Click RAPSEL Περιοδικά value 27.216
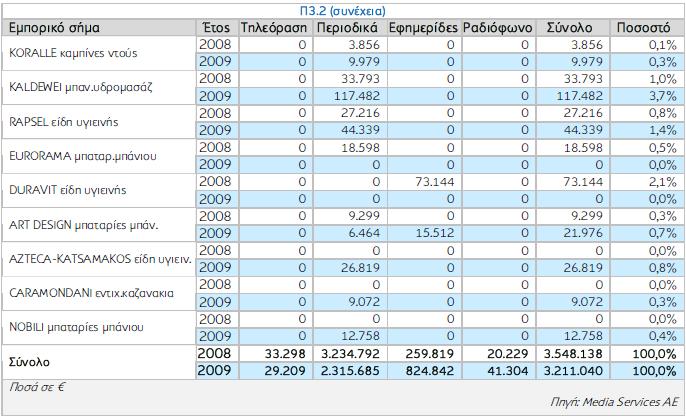This screenshot has width=686, height=416. pyautogui.click(x=360, y=113)
